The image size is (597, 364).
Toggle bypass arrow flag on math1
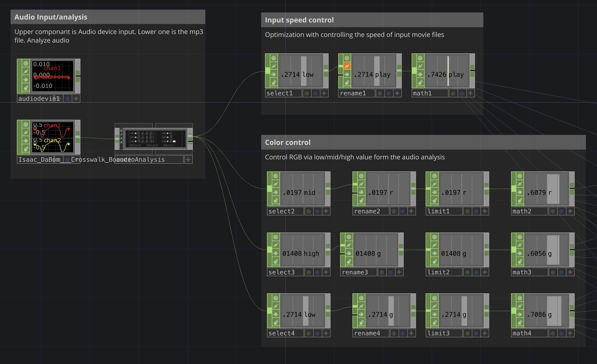tap(420, 74)
